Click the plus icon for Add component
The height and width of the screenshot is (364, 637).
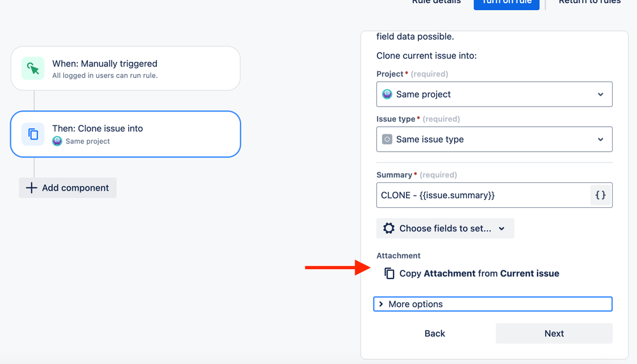[31, 187]
